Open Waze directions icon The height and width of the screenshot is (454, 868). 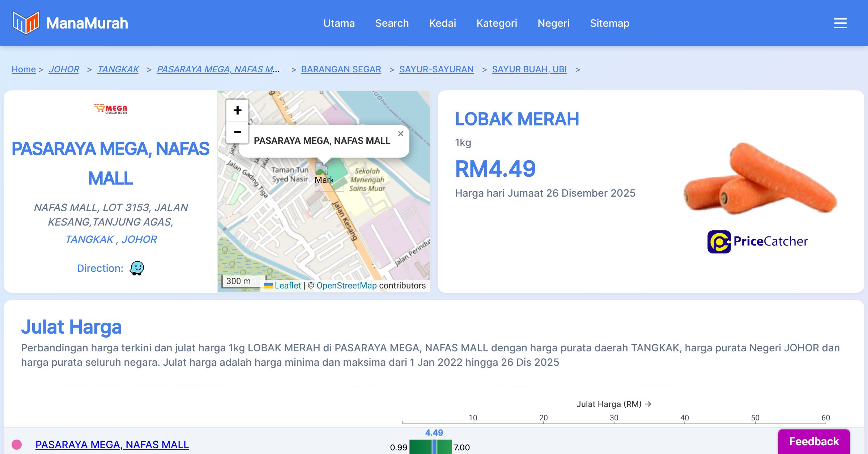[x=137, y=268]
